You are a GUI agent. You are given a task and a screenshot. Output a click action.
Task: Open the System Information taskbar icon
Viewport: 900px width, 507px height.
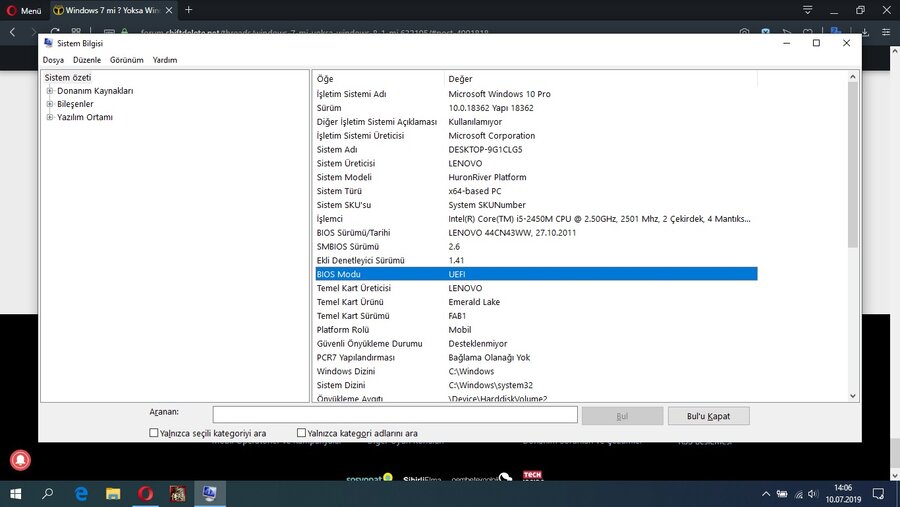pos(210,494)
